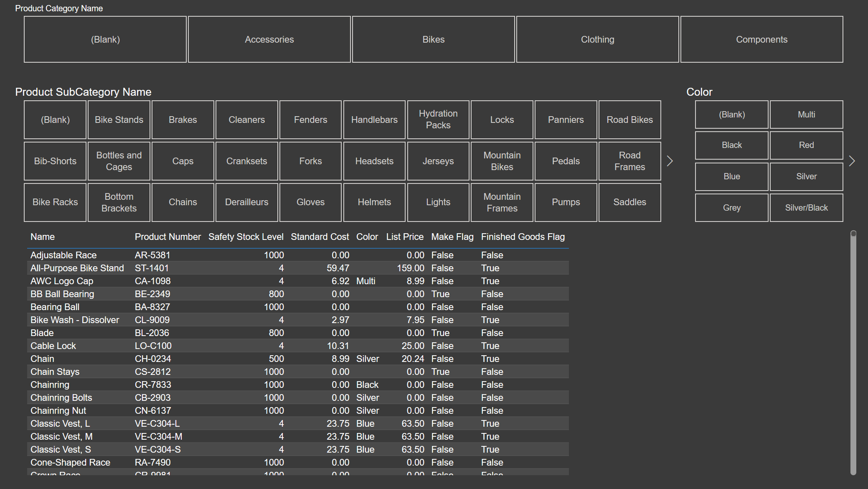Select the Grey color tile
This screenshot has height=489, width=868.
tap(732, 208)
